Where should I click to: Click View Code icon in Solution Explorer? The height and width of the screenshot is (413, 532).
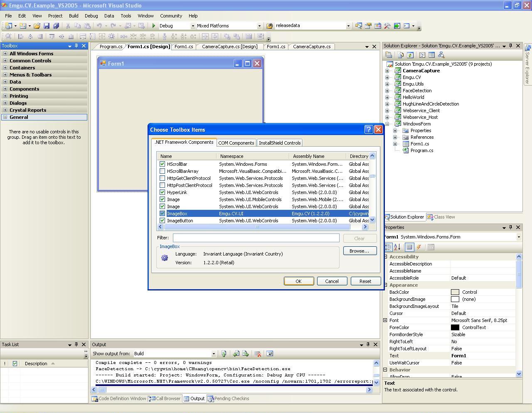pos(422,55)
